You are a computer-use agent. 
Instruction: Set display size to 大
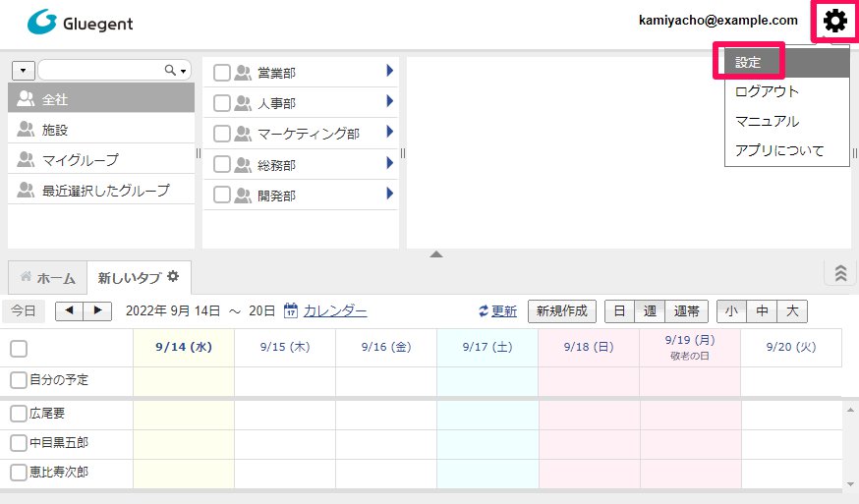[x=792, y=311]
